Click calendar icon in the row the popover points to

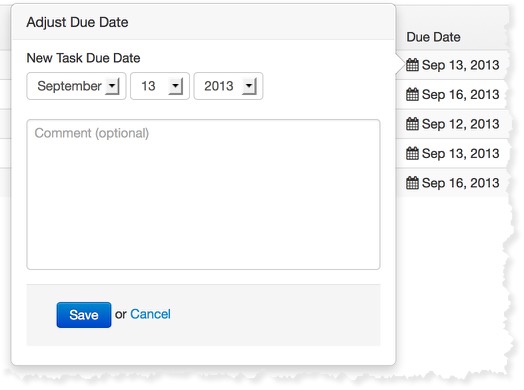click(x=412, y=65)
